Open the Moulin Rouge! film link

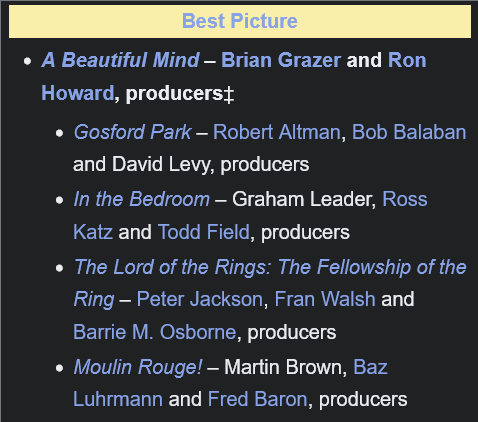coord(138,367)
